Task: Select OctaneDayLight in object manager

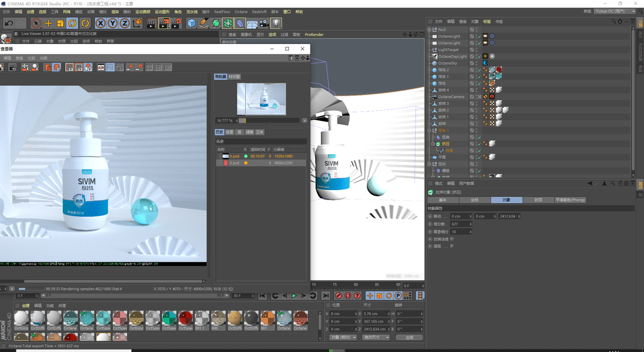Action: (x=452, y=56)
